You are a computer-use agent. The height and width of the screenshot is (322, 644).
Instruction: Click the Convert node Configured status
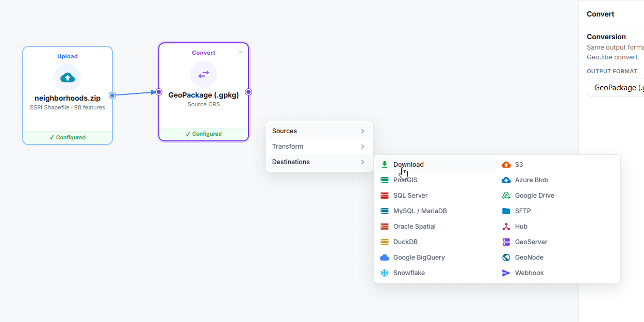point(204,134)
